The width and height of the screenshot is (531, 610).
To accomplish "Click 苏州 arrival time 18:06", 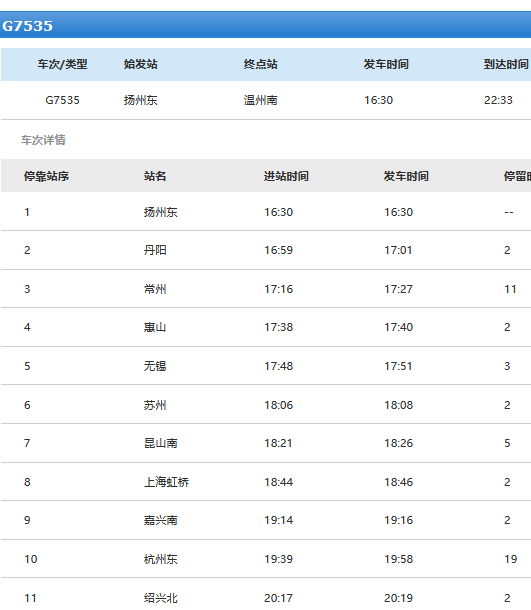I will tap(279, 405).
